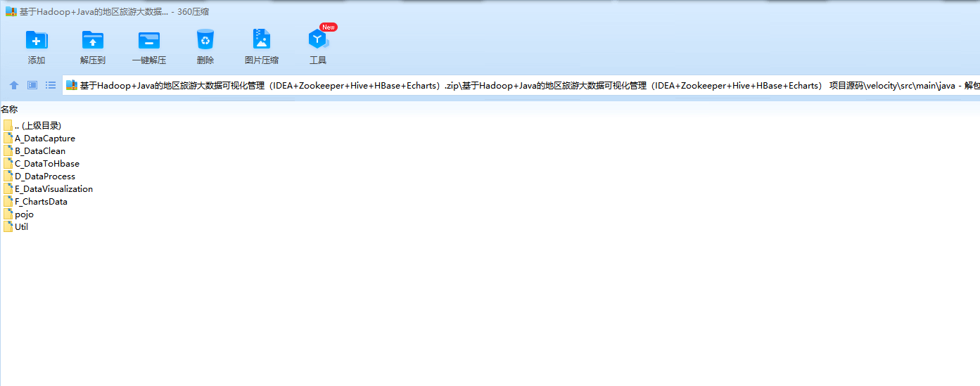This screenshot has height=386, width=980.
Task: Click the E_DataVisualization folder icon
Action: click(x=8, y=189)
